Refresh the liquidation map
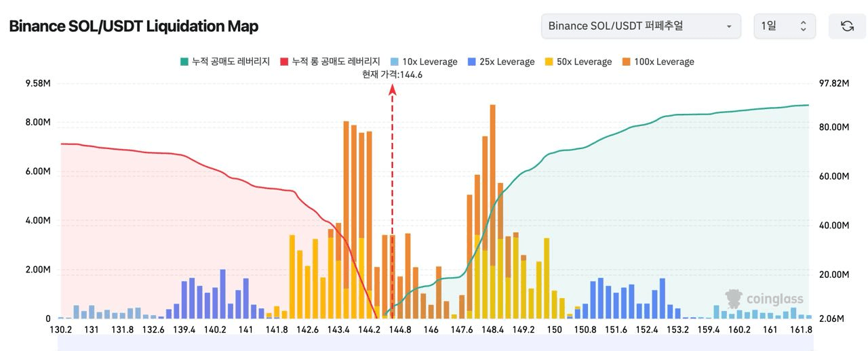The image size is (868, 351). [x=847, y=26]
